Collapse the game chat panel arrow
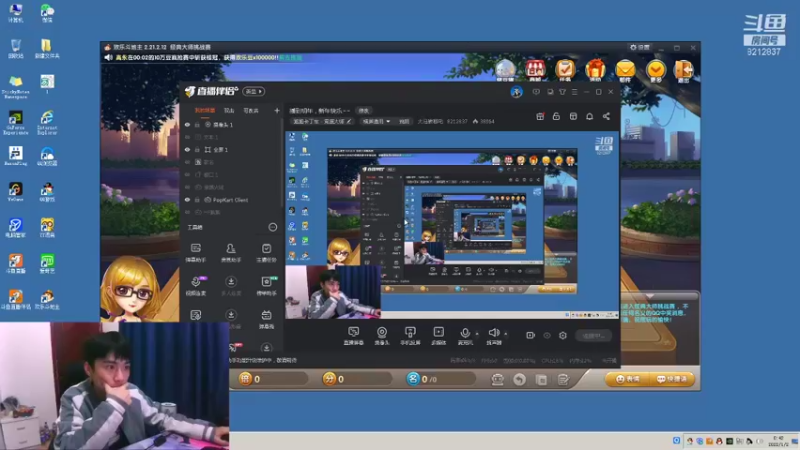Screen dimensions: 800x450 click(649, 296)
